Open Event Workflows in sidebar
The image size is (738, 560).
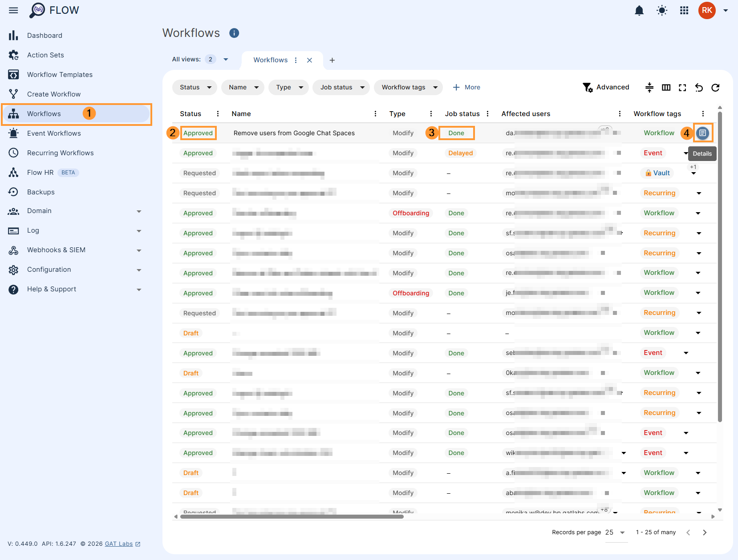pos(54,133)
